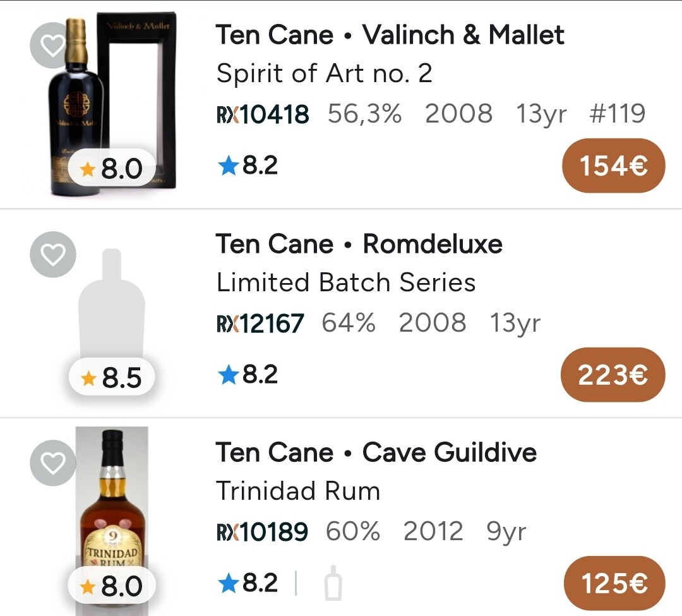Open the Ten Cane • Valinch & Mallet title
Screen dimensions: 682x616
pyautogui.click(x=390, y=35)
